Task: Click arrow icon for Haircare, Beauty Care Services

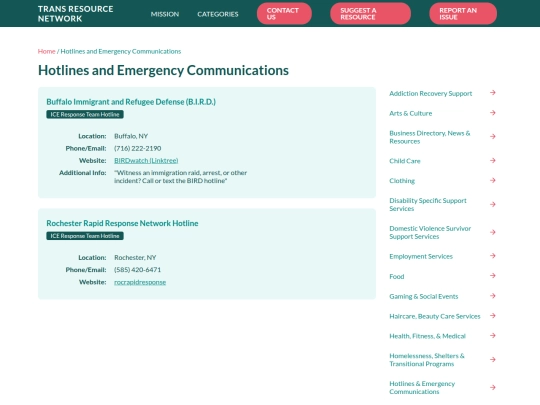Action: 493,316
